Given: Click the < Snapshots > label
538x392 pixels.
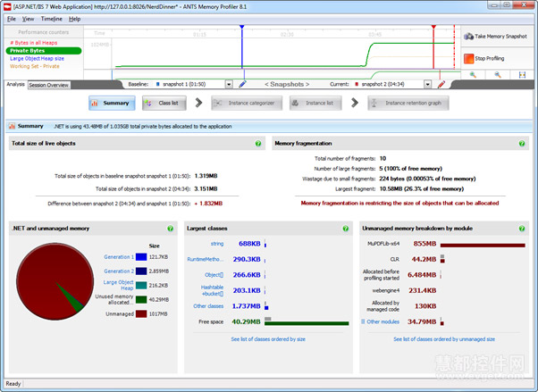Looking at the screenshot, I should point(287,84).
